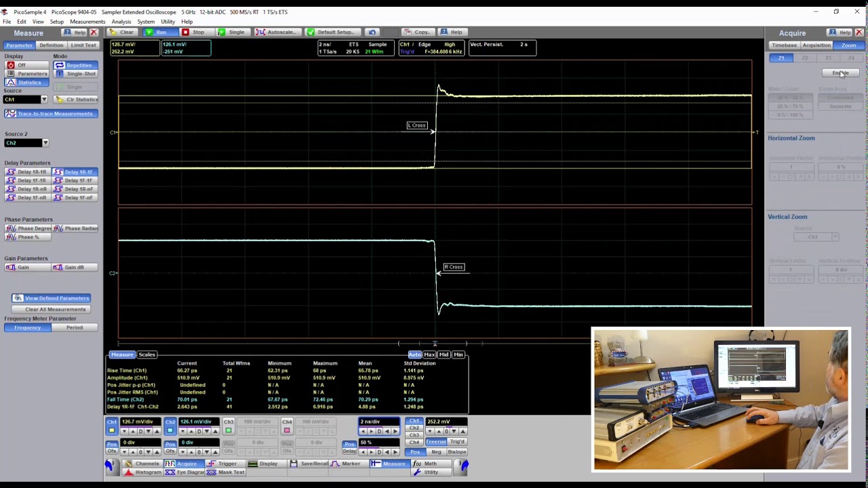Click Clear All Measurements
Image resolution: width=868 pixels, height=488 pixels.
click(x=52, y=310)
